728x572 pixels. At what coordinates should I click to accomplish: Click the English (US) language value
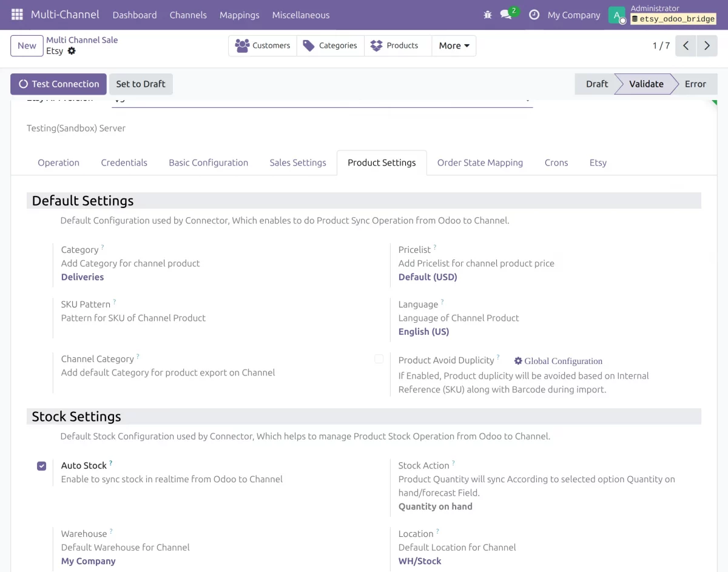[423, 332]
